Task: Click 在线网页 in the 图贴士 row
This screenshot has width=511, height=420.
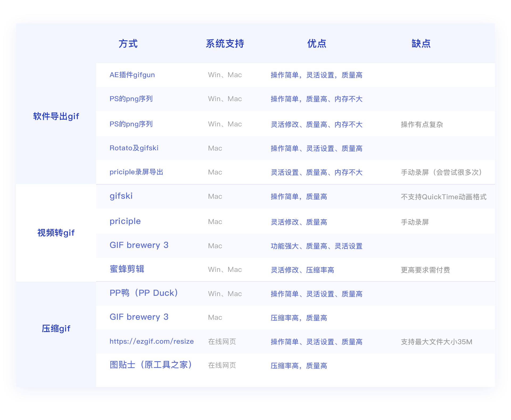Action: coord(222,365)
